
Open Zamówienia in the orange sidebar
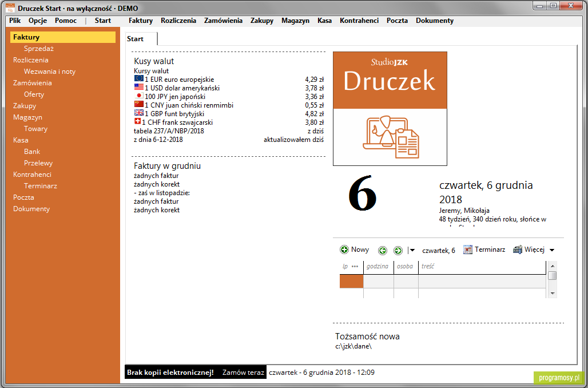(33, 83)
